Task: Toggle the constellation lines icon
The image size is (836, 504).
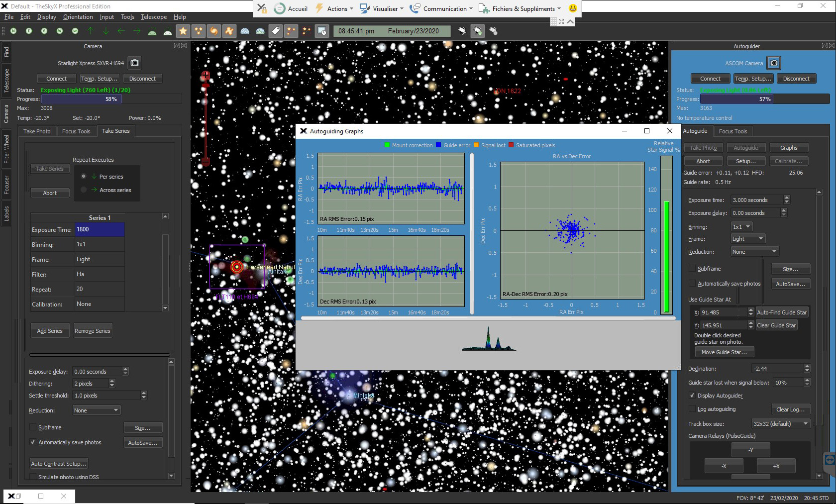Action: [x=291, y=31]
